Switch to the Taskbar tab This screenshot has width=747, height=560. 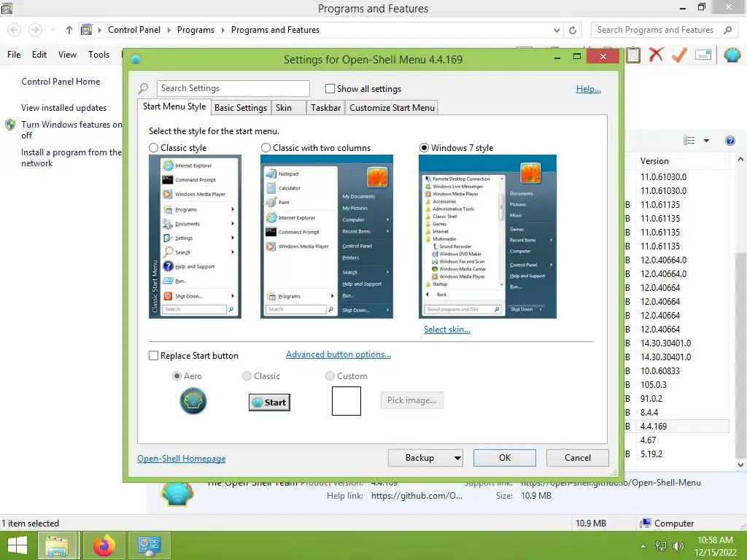326,108
